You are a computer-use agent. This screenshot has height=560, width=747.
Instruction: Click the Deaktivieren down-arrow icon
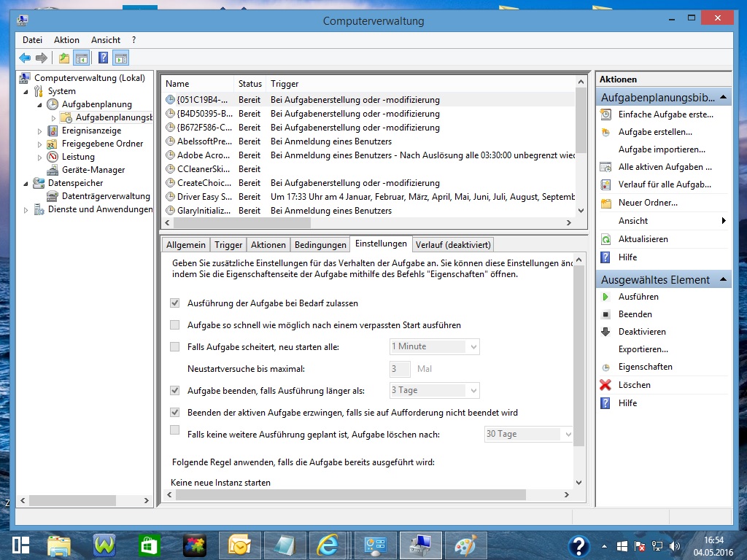tap(605, 332)
